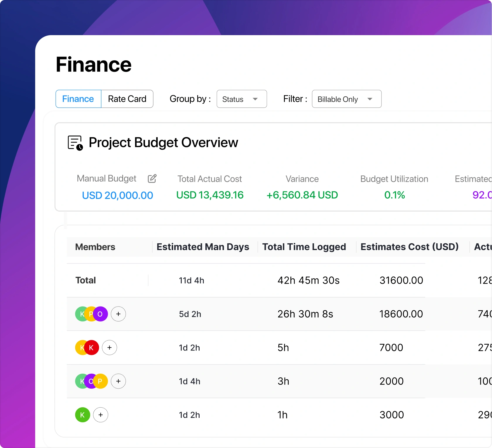Click the green K avatar in the last row
The width and height of the screenshot is (492, 448).
point(82,415)
